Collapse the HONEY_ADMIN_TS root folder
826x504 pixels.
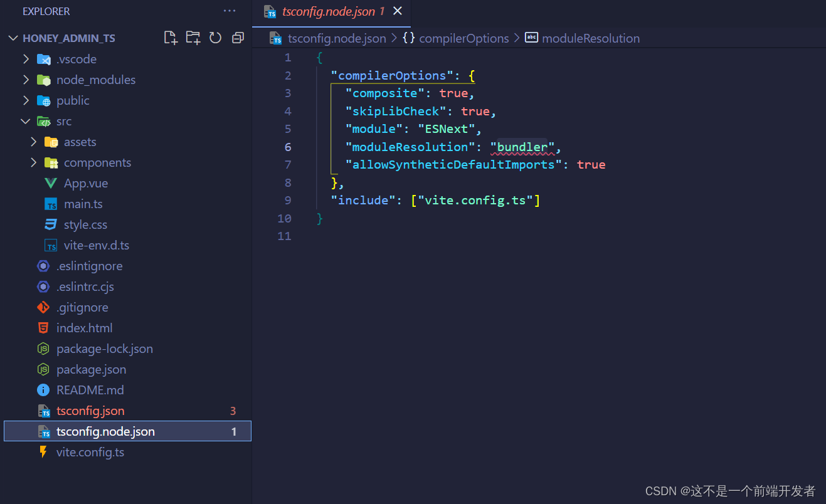tap(13, 38)
